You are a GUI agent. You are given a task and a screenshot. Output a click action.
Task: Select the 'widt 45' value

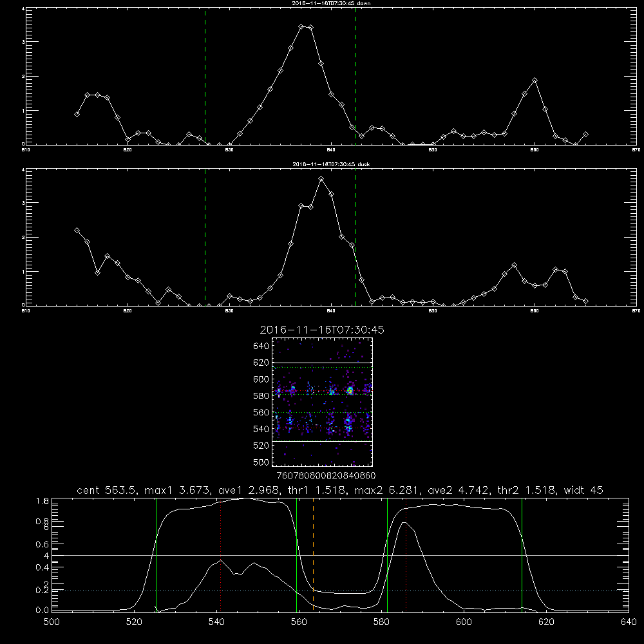coord(583,490)
